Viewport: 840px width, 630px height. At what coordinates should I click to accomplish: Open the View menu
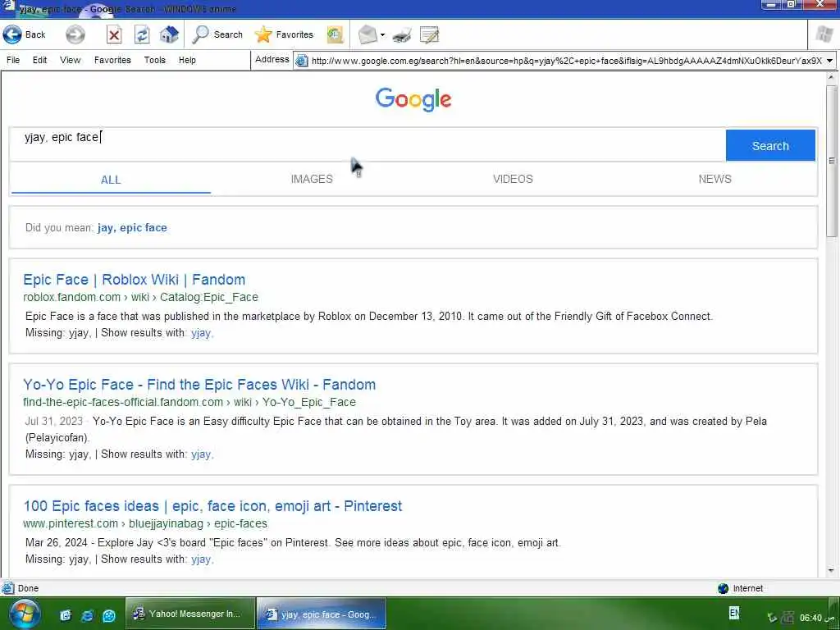pos(71,60)
